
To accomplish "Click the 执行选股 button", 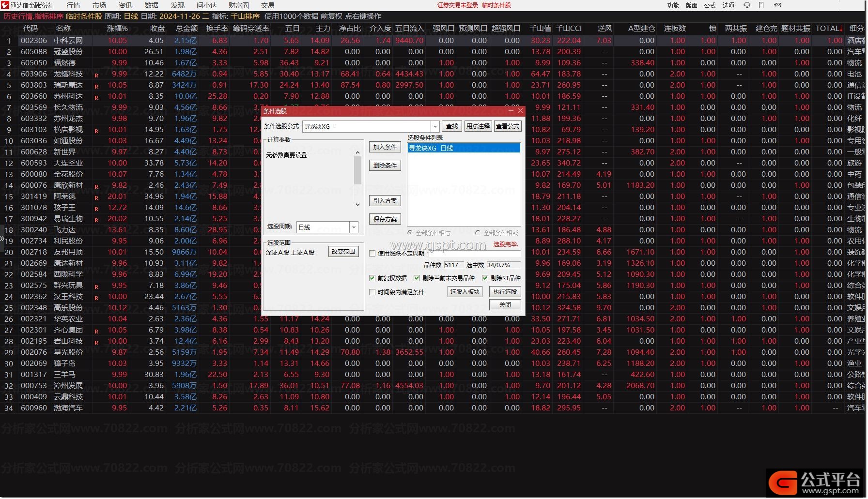I will [x=505, y=292].
